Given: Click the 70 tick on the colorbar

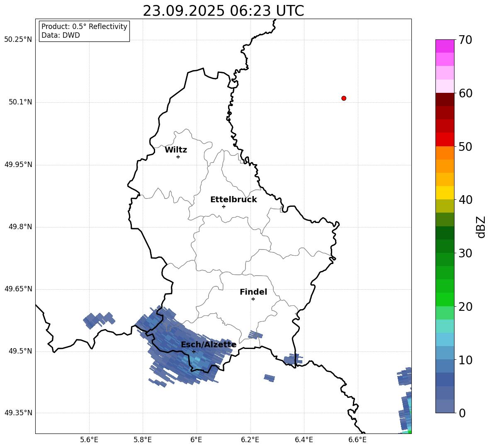Looking at the screenshot, I should 465,40.
